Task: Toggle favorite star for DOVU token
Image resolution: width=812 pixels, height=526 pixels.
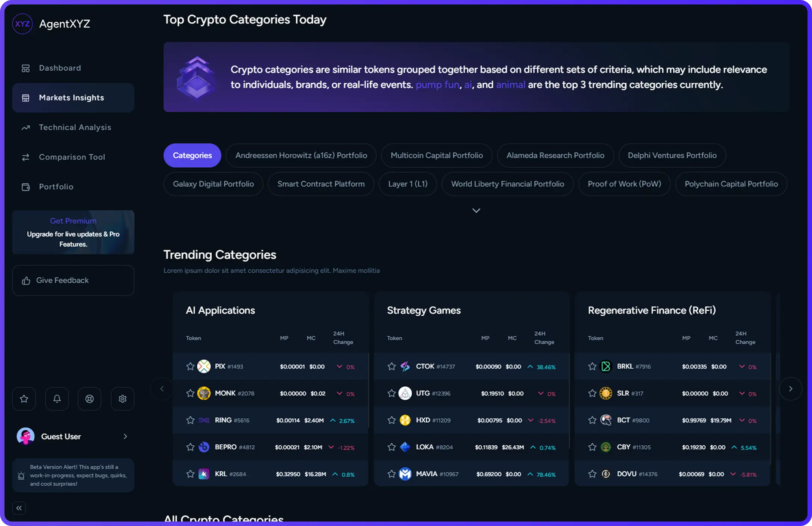Action: tap(592, 474)
